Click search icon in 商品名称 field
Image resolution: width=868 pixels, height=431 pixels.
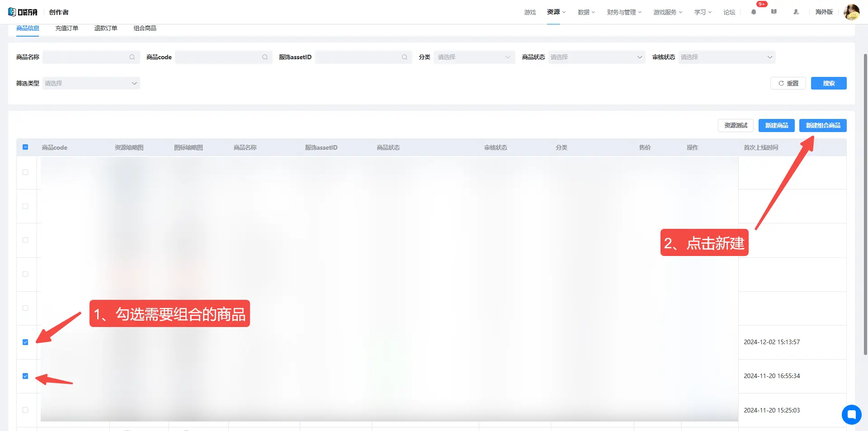(x=132, y=57)
